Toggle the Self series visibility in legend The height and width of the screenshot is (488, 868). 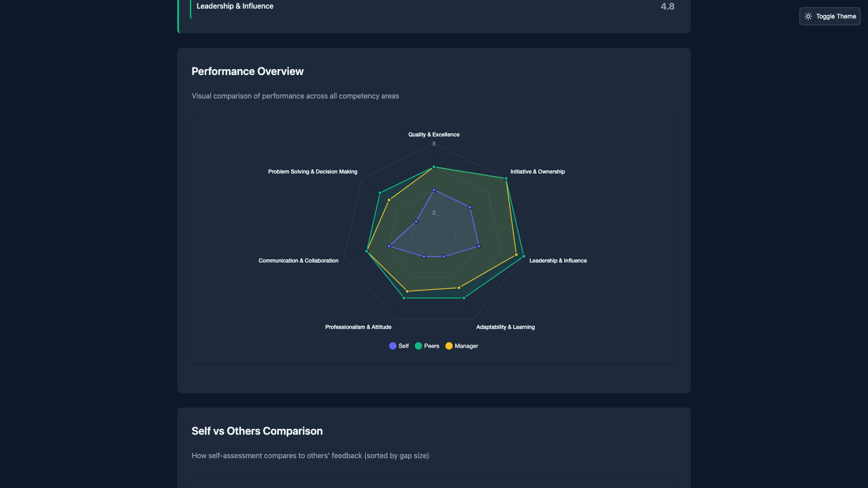398,346
